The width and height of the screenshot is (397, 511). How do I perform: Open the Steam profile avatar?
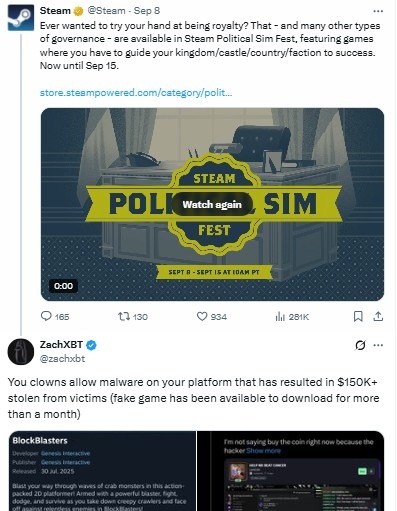point(21,18)
